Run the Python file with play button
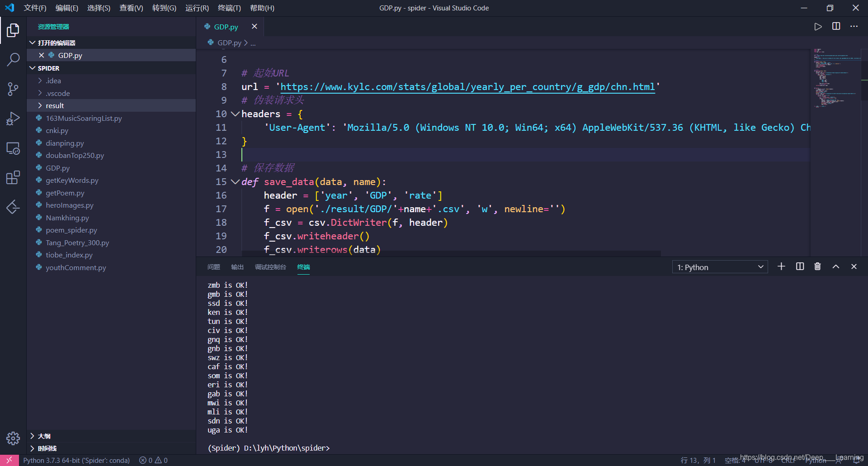868x466 pixels. [x=818, y=27]
